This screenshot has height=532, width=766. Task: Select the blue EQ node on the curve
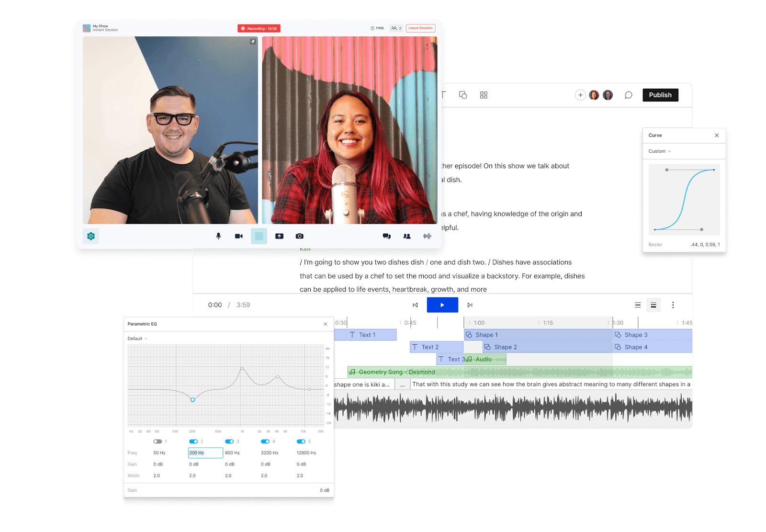(x=192, y=399)
